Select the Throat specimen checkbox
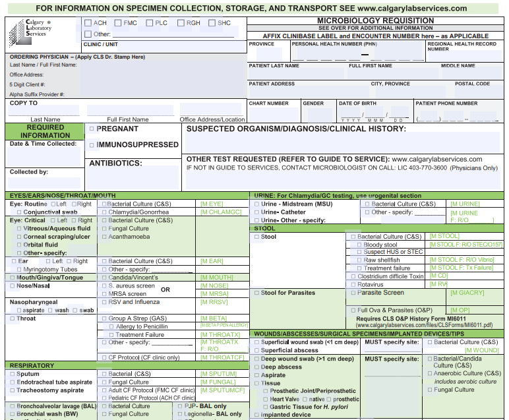Screen dimensions: 509x420 pyautogui.click(x=13, y=318)
